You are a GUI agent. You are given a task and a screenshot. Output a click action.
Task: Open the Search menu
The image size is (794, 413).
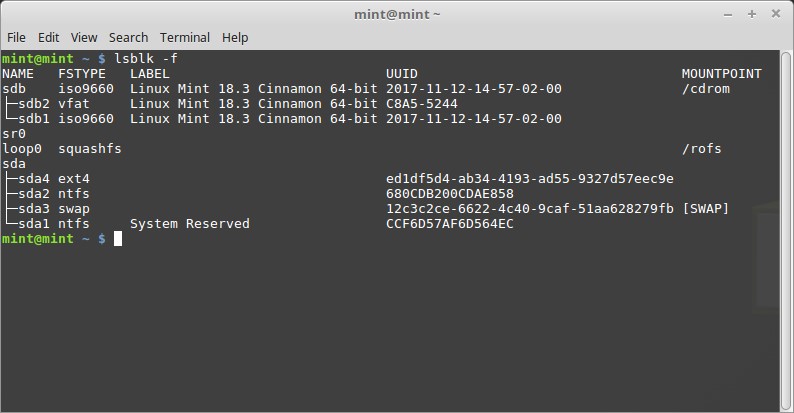pos(128,37)
